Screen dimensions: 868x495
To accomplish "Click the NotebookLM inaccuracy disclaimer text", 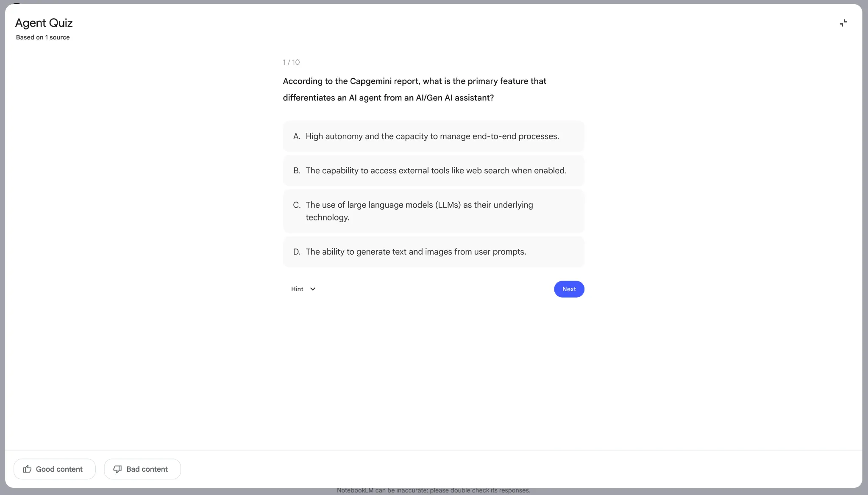I will tap(433, 490).
